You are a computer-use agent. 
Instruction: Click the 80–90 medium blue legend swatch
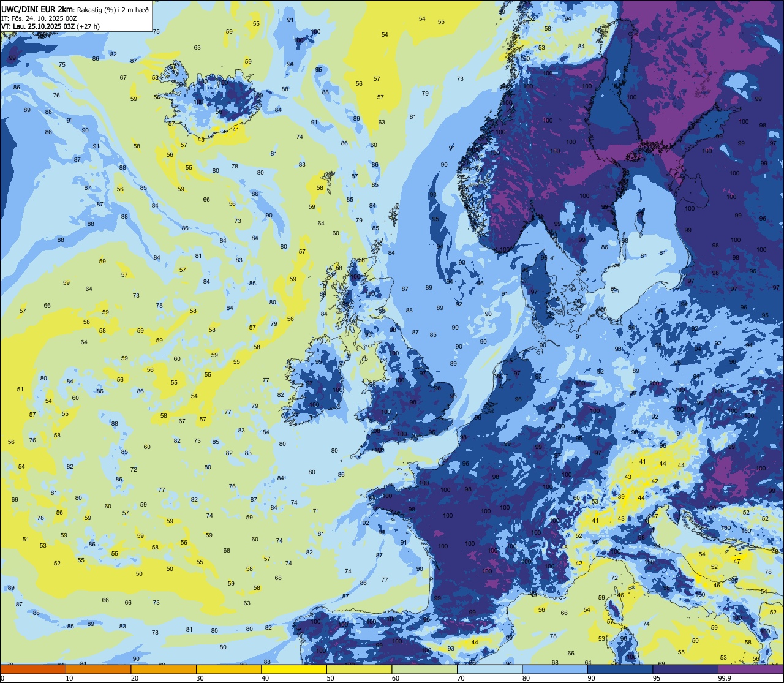(x=555, y=669)
